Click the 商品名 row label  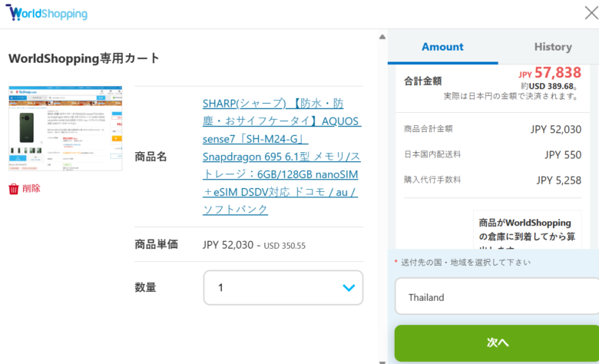click(151, 157)
